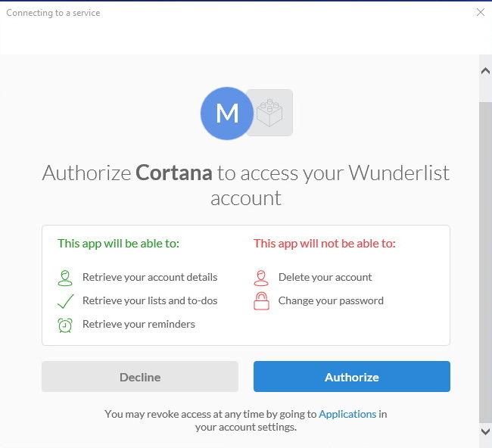This screenshot has height=448, width=492.
Task: Click 'This app will not be able to:' heading
Action: (325, 244)
